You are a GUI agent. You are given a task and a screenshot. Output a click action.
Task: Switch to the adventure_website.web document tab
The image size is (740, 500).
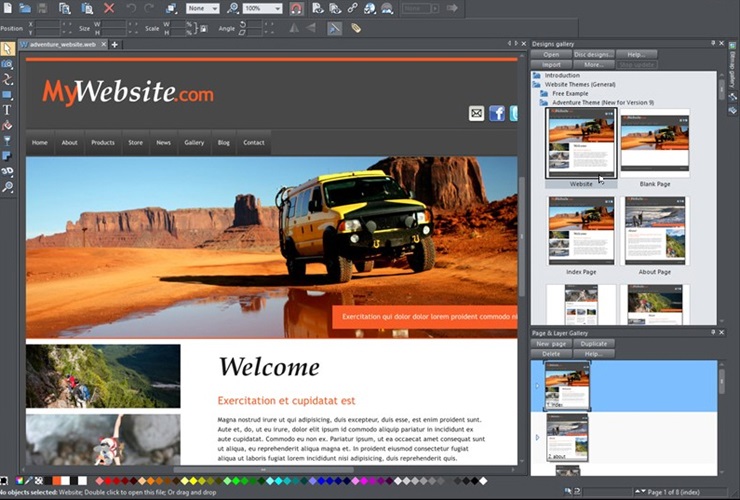coord(63,45)
